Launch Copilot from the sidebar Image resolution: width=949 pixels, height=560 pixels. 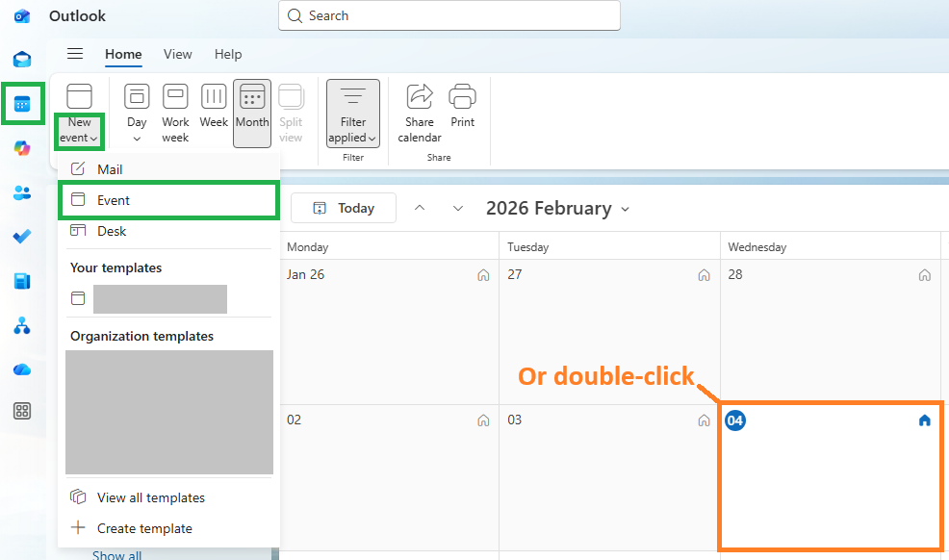[22, 148]
